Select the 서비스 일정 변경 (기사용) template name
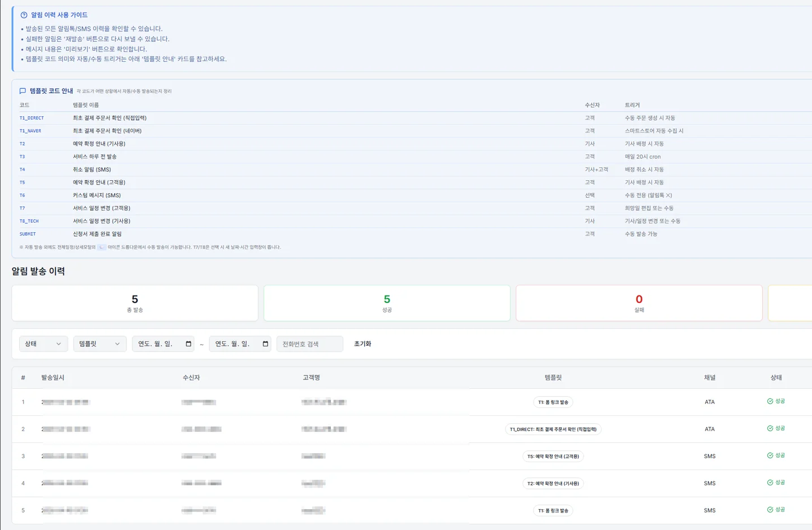 (x=101, y=221)
